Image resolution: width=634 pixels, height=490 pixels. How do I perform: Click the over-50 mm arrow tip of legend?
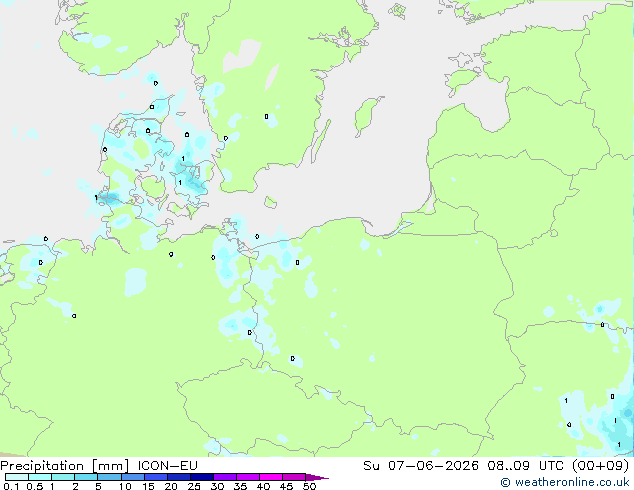(x=317, y=477)
